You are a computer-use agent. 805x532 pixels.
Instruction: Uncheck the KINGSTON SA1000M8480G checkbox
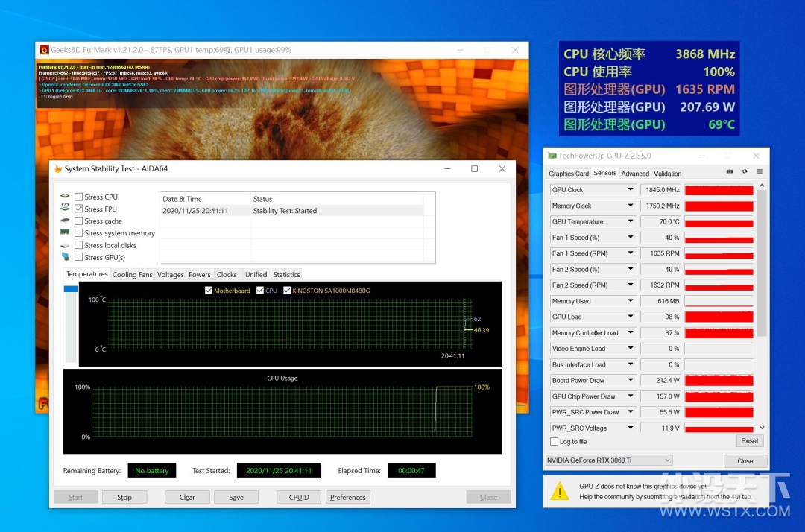click(287, 291)
